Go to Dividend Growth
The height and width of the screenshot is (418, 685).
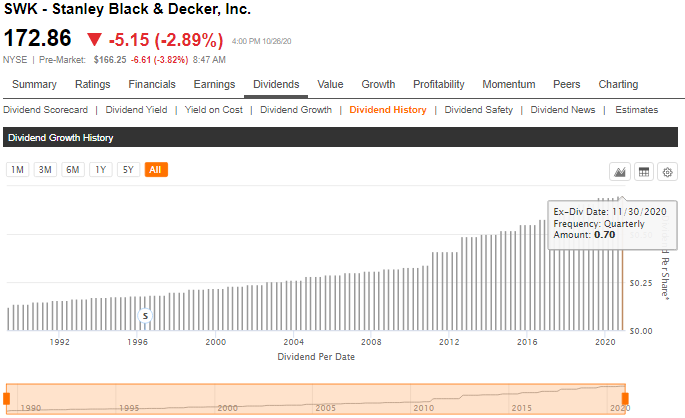[296, 110]
